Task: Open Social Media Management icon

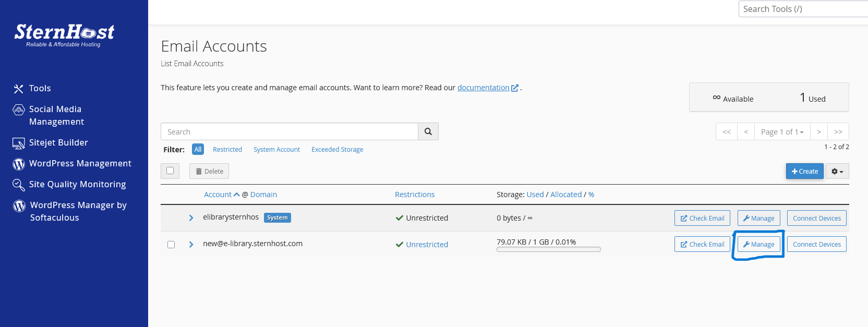Action: (x=19, y=110)
